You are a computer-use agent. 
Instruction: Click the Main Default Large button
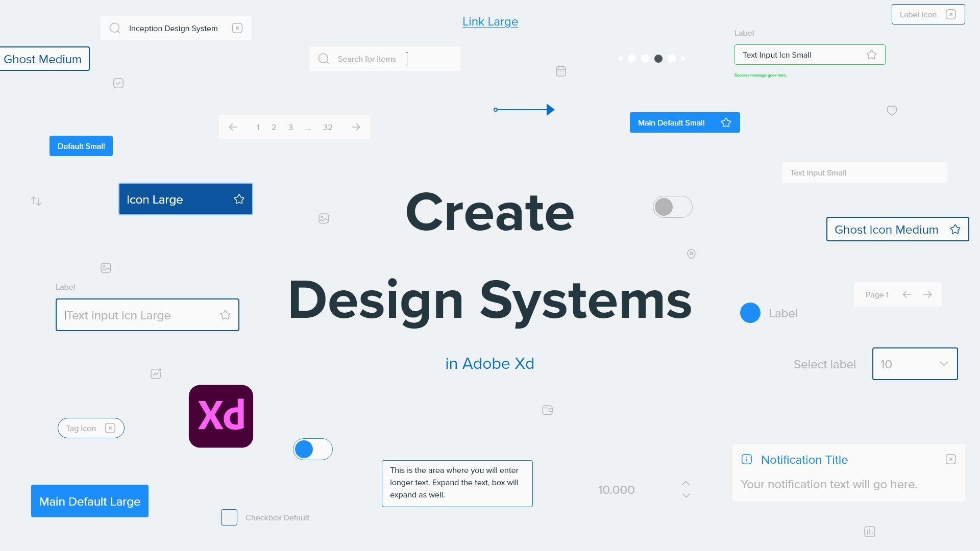[x=89, y=500]
